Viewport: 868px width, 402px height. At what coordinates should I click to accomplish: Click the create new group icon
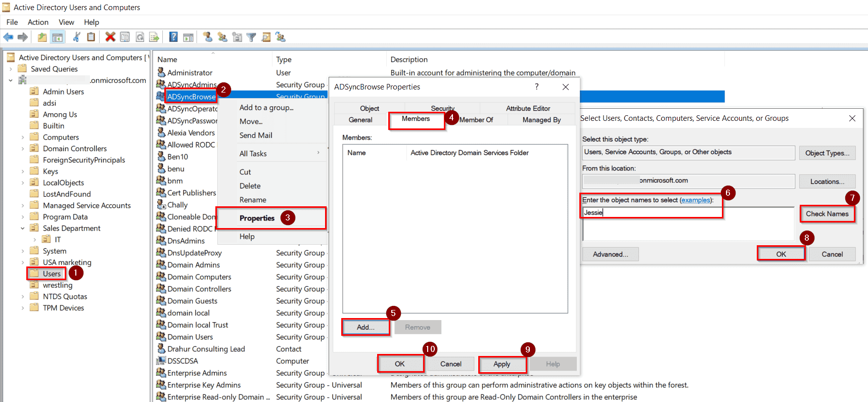(222, 37)
